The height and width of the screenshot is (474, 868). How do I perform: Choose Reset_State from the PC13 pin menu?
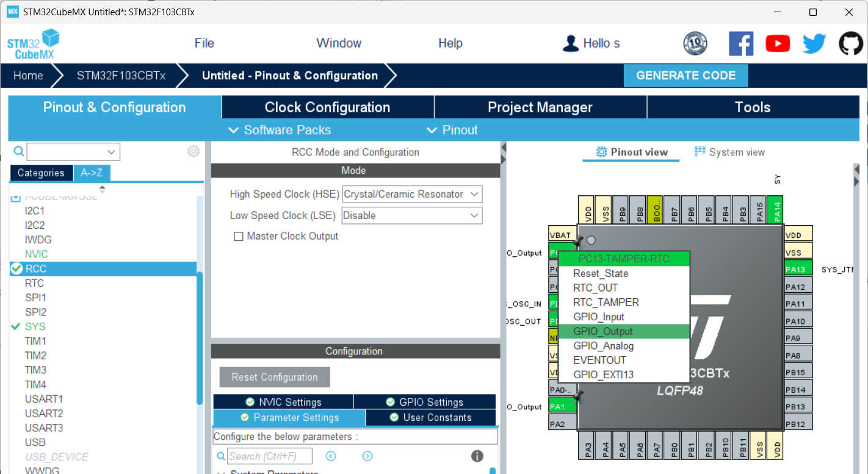click(624, 273)
